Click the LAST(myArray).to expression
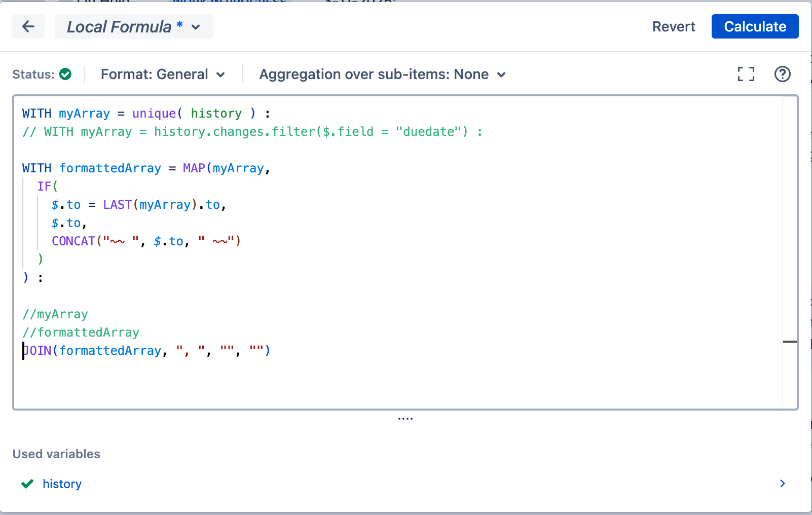Image resolution: width=812 pixels, height=515 pixels. pos(162,205)
